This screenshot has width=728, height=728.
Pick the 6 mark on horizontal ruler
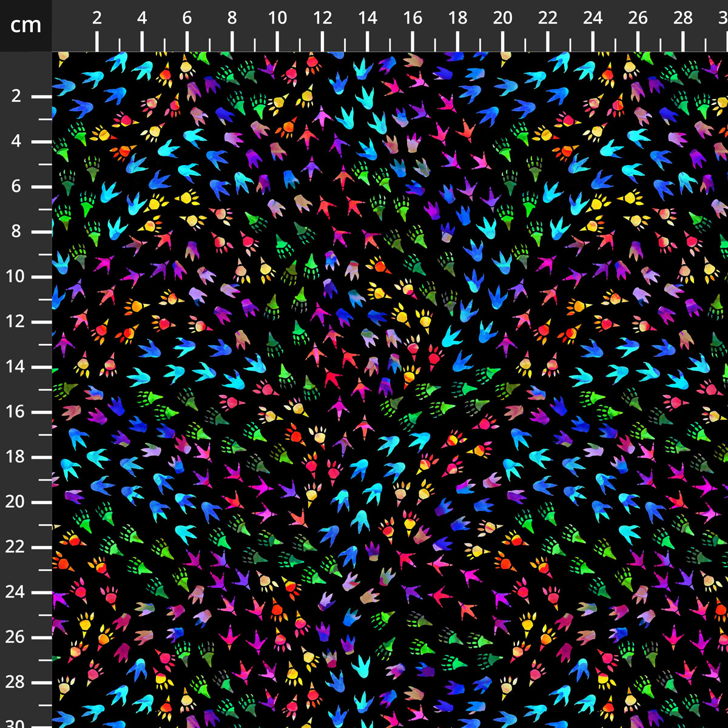[187, 18]
